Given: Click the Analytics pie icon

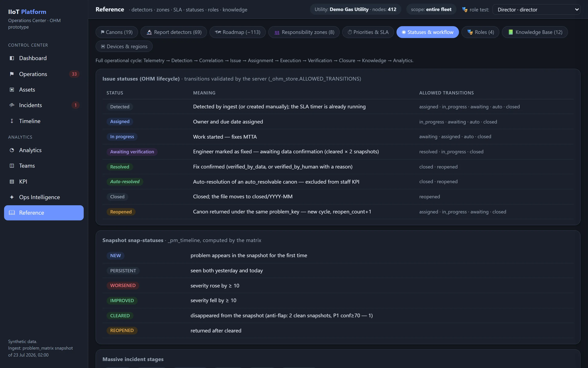Looking at the screenshot, I should (12, 150).
